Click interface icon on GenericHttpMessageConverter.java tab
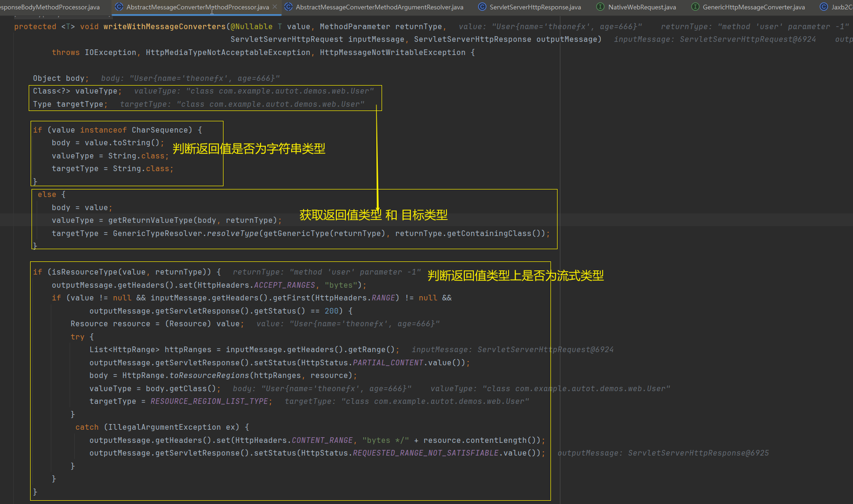The height and width of the screenshot is (504, 853). [695, 7]
